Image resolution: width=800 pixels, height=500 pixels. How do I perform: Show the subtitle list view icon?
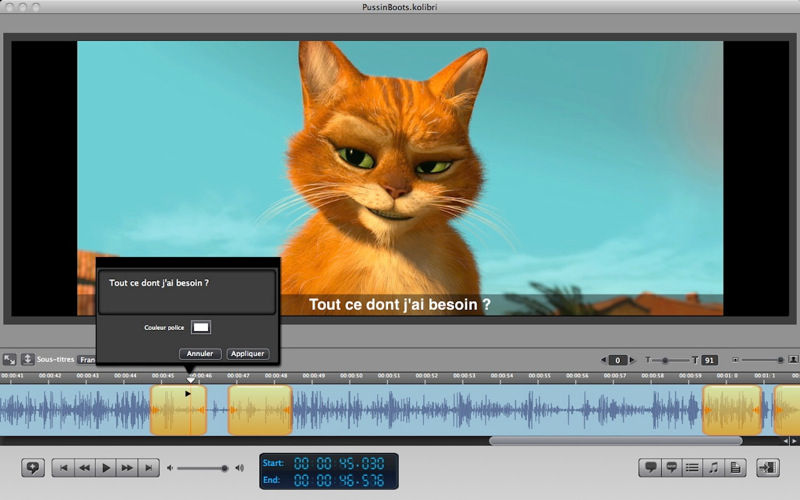tap(692, 467)
